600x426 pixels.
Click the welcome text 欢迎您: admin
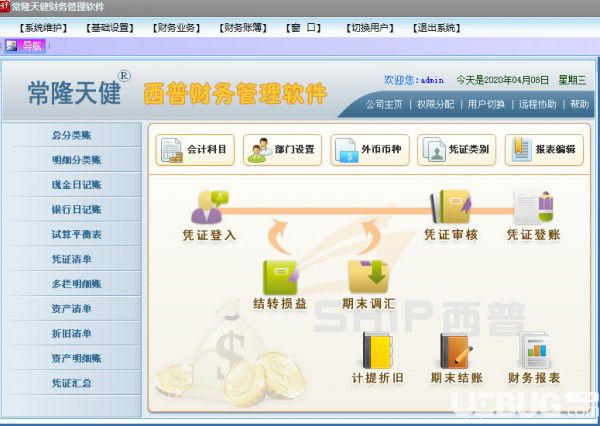[414, 80]
